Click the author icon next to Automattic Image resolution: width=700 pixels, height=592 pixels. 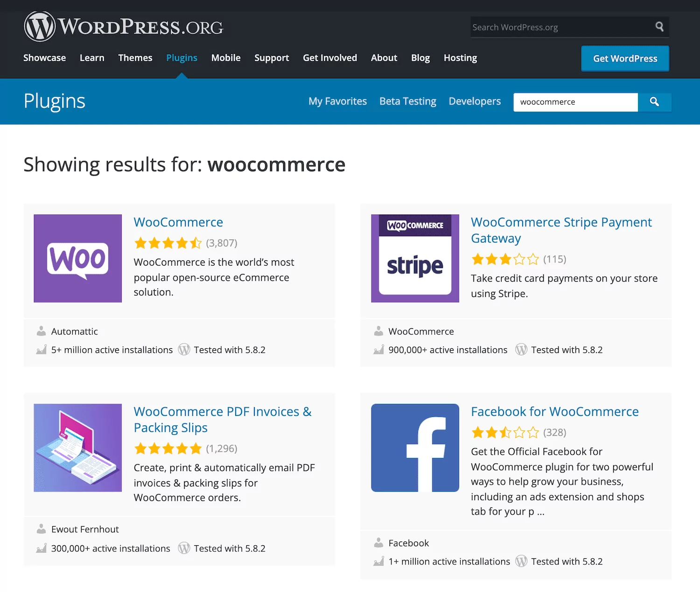click(41, 331)
